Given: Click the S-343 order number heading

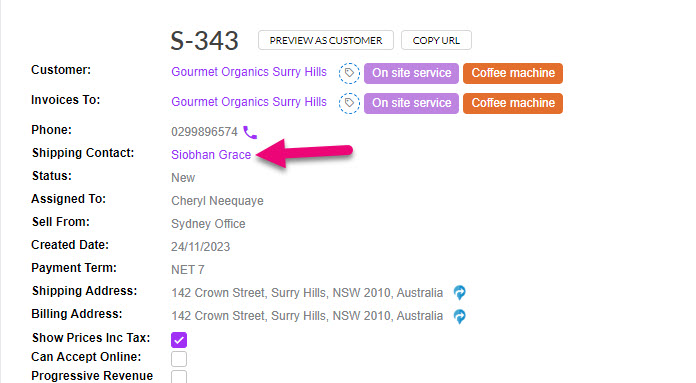Looking at the screenshot, I should [x=205, y=40].
